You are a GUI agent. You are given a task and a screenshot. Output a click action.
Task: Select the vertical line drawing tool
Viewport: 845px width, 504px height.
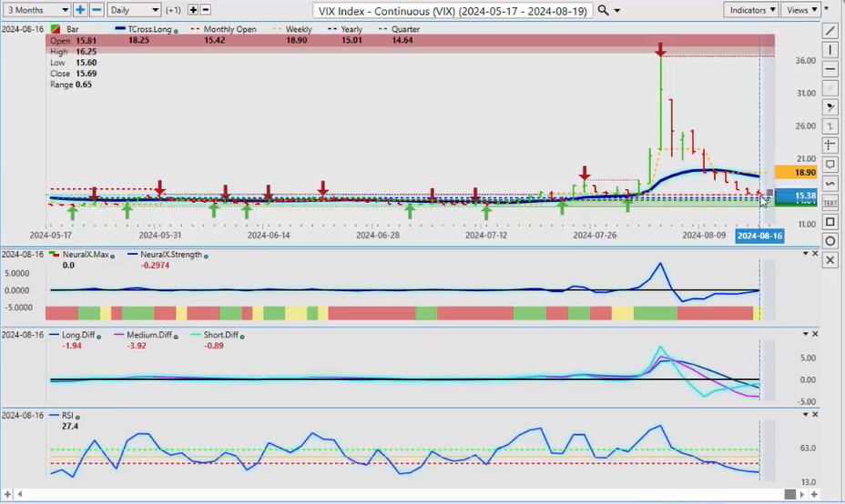pos(830,50)
